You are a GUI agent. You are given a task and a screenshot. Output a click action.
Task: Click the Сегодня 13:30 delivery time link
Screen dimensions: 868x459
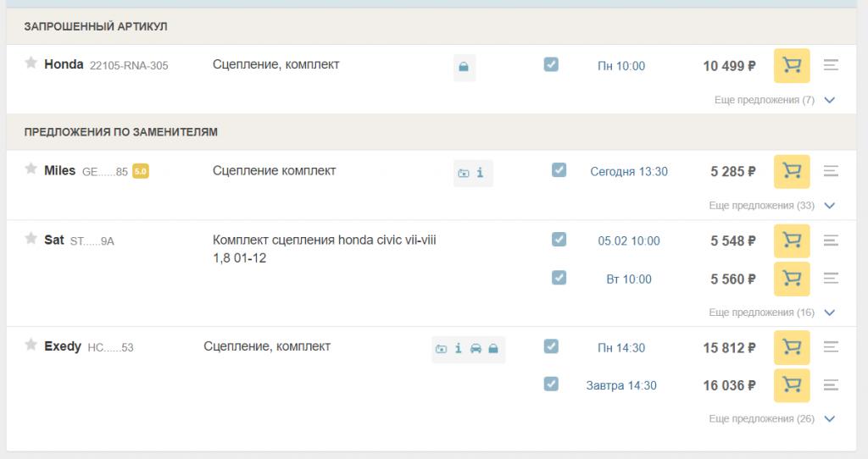pyautogui.click(x=629, y=171)
